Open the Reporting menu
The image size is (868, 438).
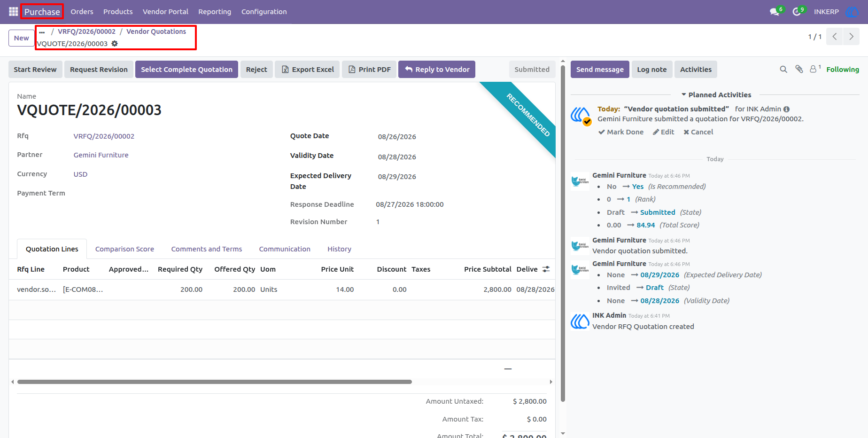coord(215,12)
